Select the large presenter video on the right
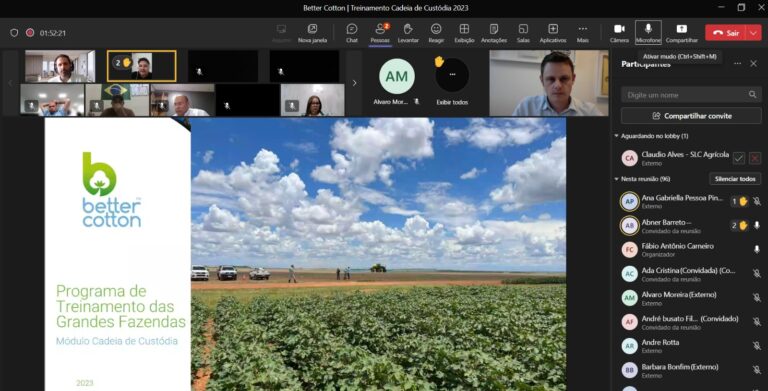 point(549,83)
